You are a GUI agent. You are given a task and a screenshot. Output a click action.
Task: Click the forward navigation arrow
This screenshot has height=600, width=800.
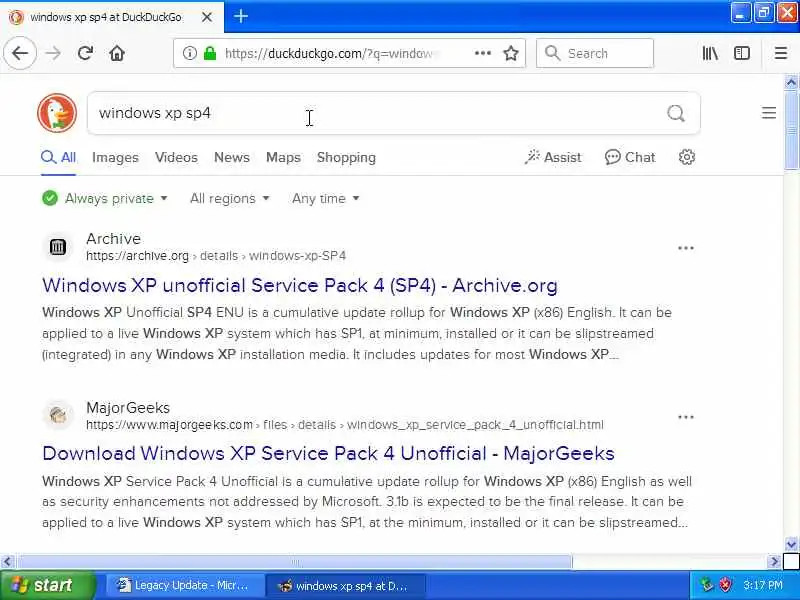pyautogui.click(x=53, y=53)
